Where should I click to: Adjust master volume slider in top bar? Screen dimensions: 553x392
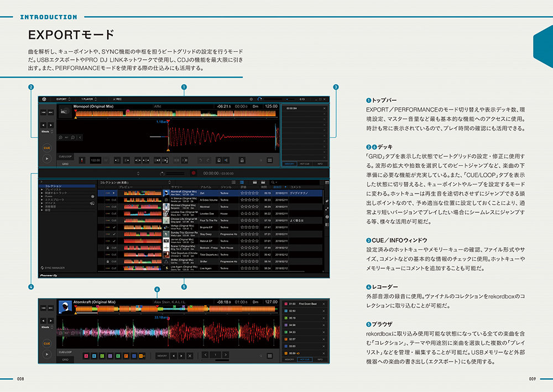click(273, 100)
